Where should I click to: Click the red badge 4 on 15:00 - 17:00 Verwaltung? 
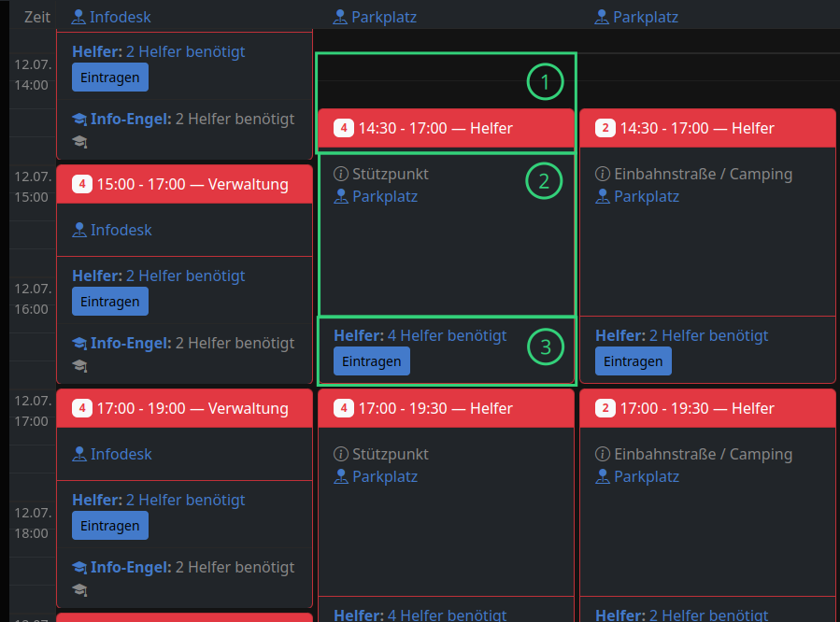click(81, 185)
